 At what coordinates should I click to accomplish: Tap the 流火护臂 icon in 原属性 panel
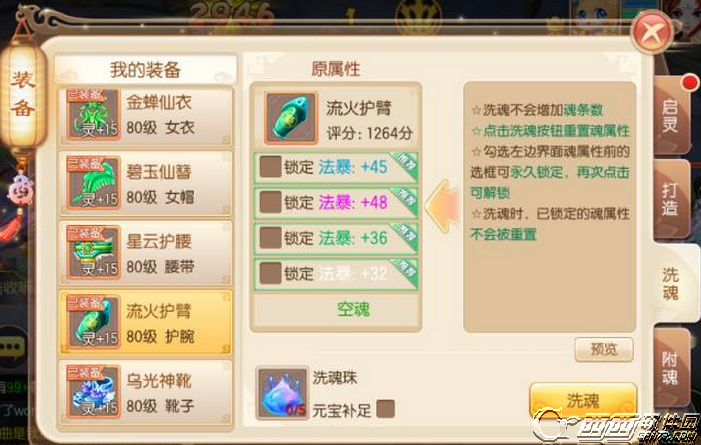291,118
